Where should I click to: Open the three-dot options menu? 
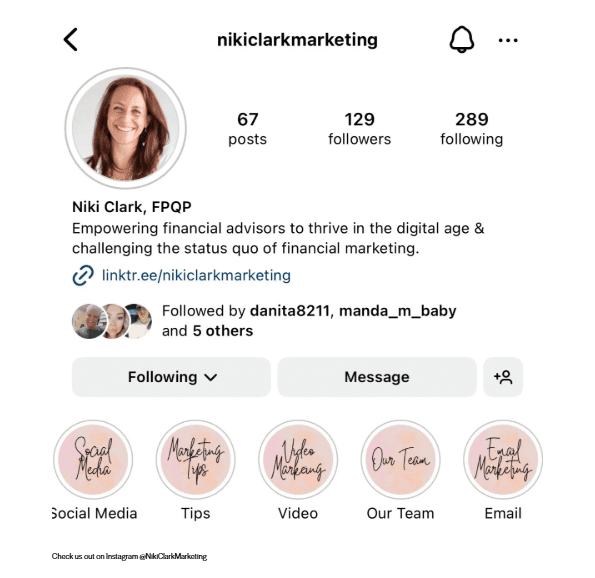[508, 40]
